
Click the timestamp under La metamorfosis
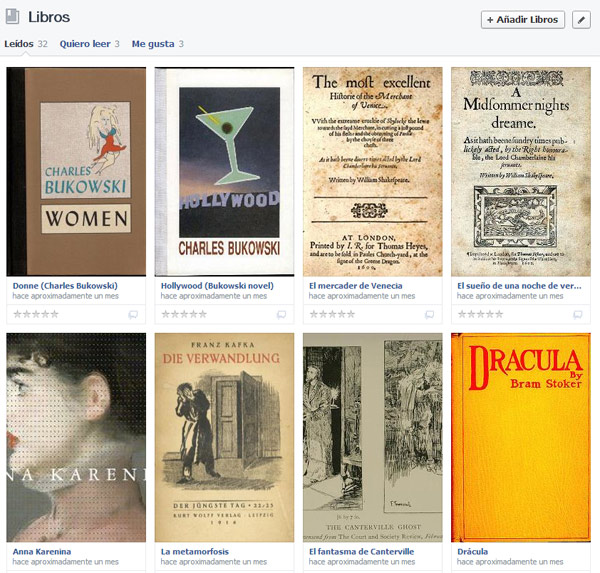pos(214,562)
